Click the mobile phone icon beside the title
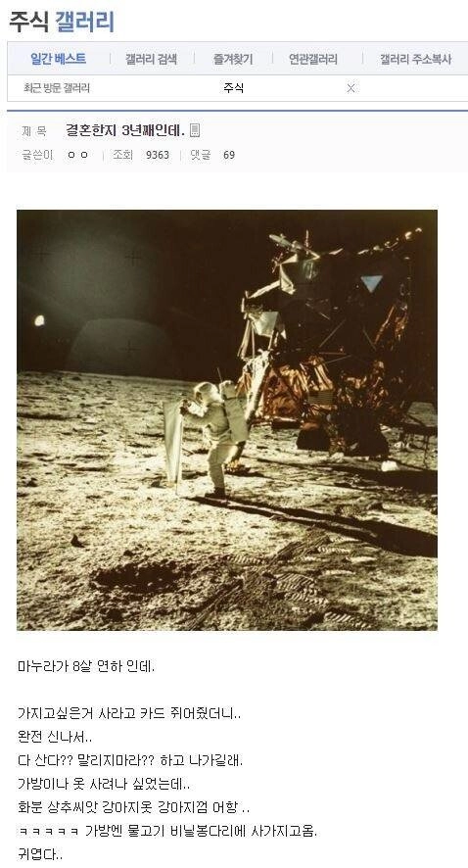This screenshot has width=468, height=868. tap(194, 130)
